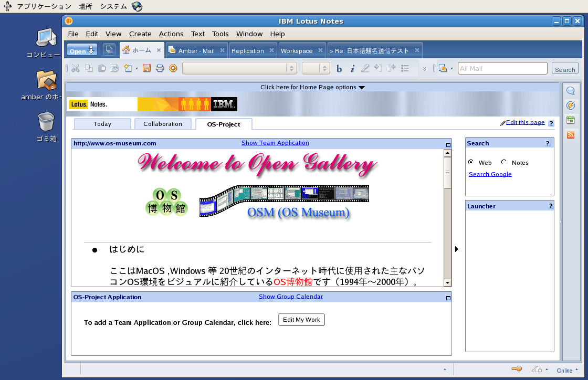Open the amber home folder desktop icon
This screenshot has width=588, height=380.
click(46, 80)
